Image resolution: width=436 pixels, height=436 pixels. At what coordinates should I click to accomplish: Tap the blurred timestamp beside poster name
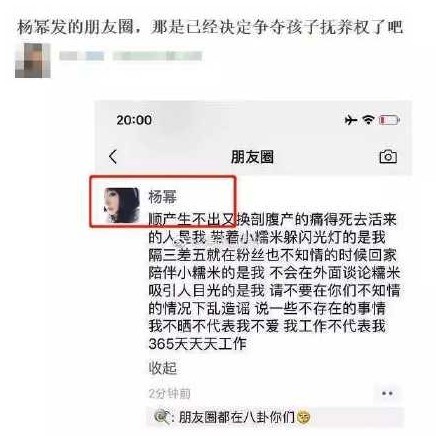point(157,56)
